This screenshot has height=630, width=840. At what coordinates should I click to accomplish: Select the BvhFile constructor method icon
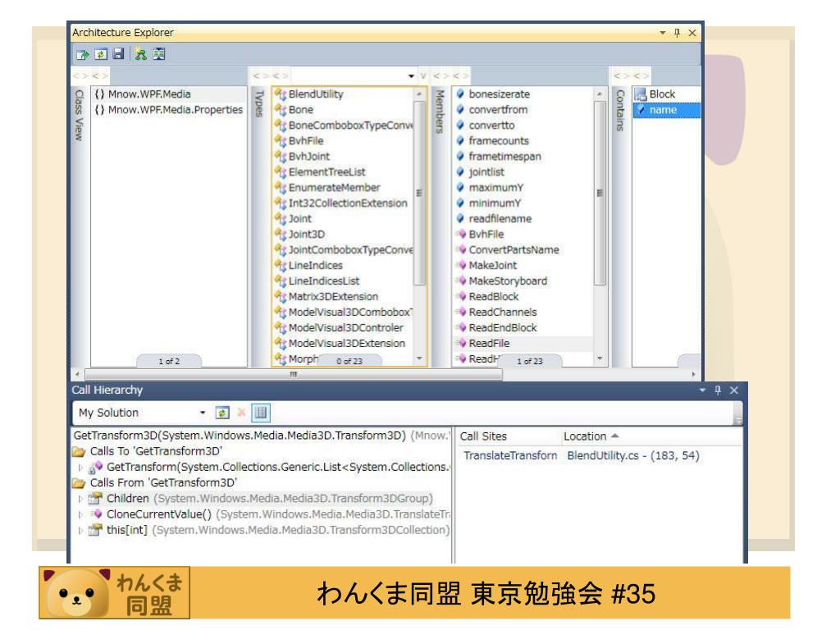[x=460, y=234]
